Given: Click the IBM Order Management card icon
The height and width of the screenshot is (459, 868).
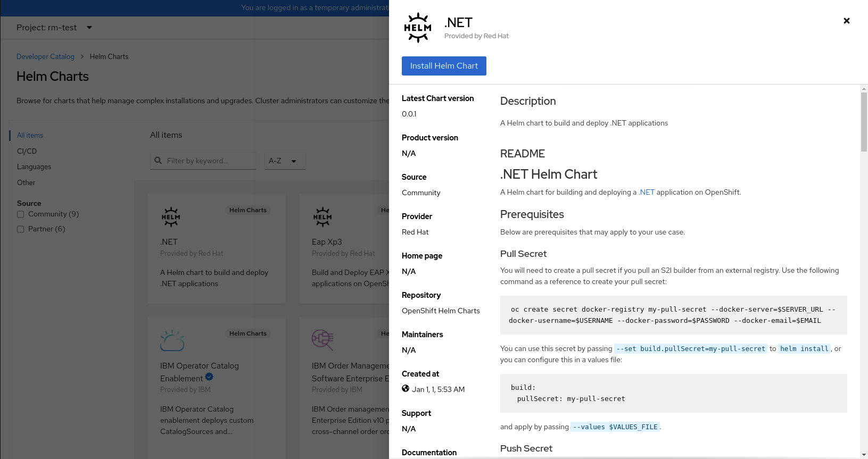Looking at the screenshot, I should [x=323, y=340].
